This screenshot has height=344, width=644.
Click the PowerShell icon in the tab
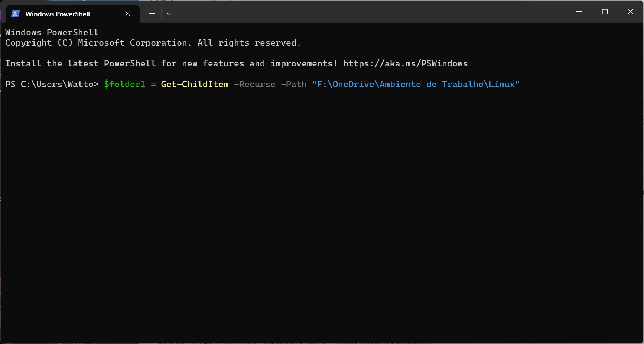(15, 14)
